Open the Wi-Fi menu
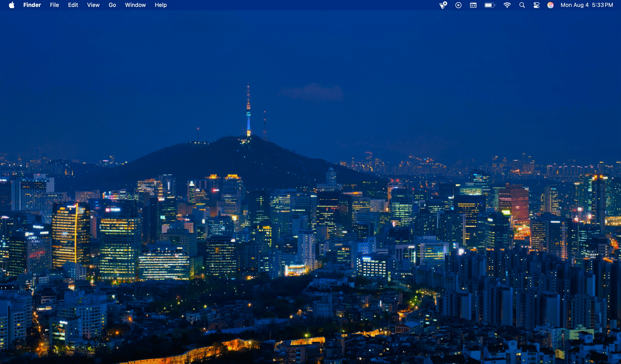The width and height of the screenshot is (621, 364). (x=507, y=5)
